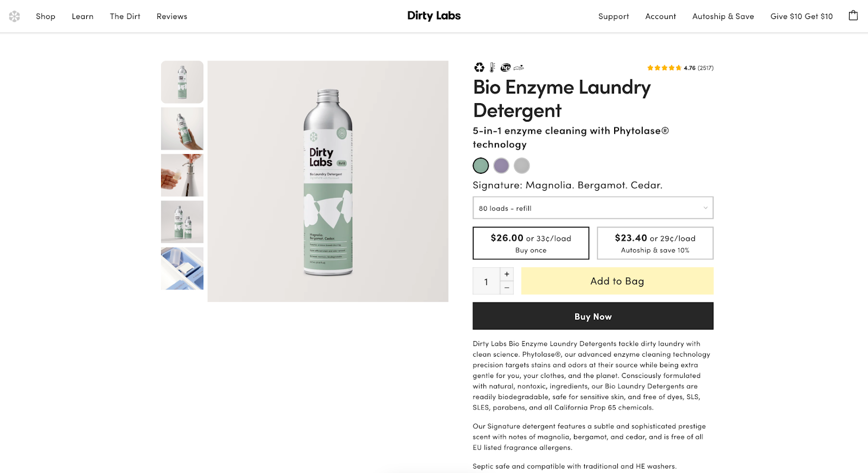
Task: Click the HE washer compatibility icon
Action: 505,67
